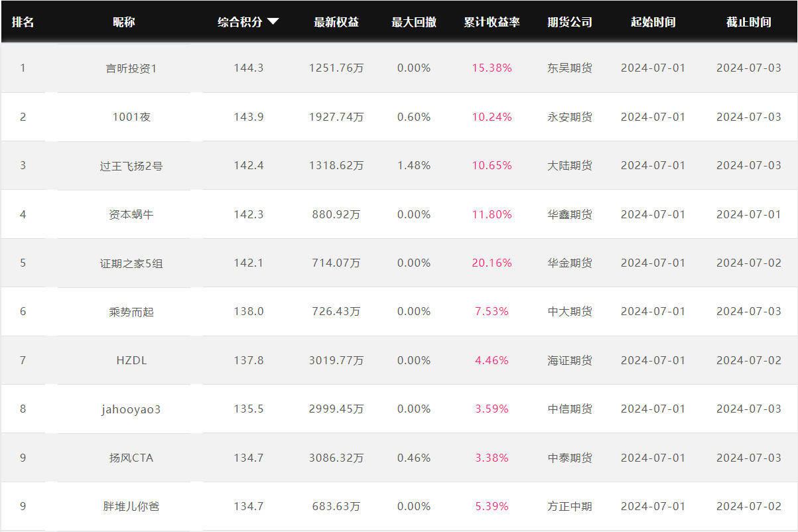Select the 永安期货 company cell
The width and height of the screenshot is (798, 532).
point(570,117)
